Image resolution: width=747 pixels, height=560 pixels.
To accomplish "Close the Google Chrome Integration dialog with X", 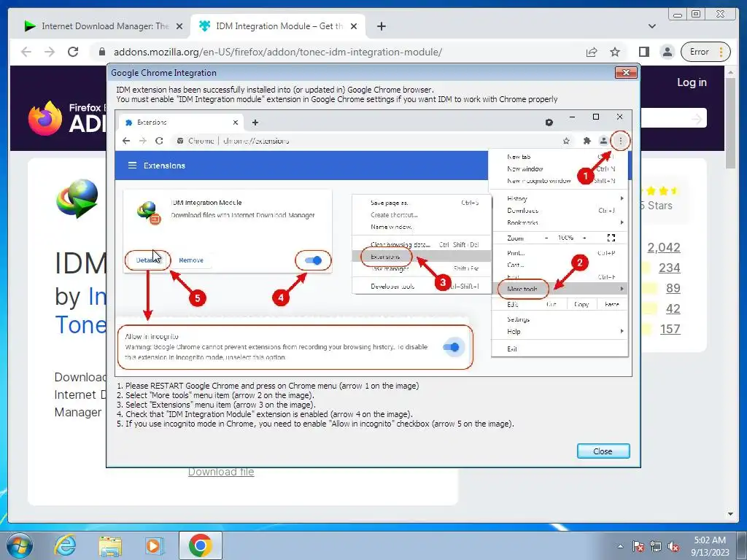I will tap(626, 72).
